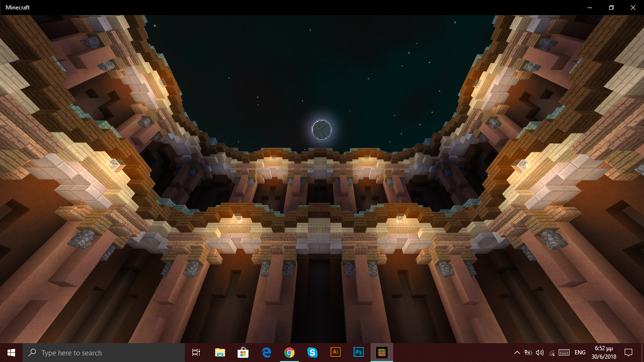Screen dimensions: 644x362
Task: Show hidden system tray icons
Action: [517, 353]
